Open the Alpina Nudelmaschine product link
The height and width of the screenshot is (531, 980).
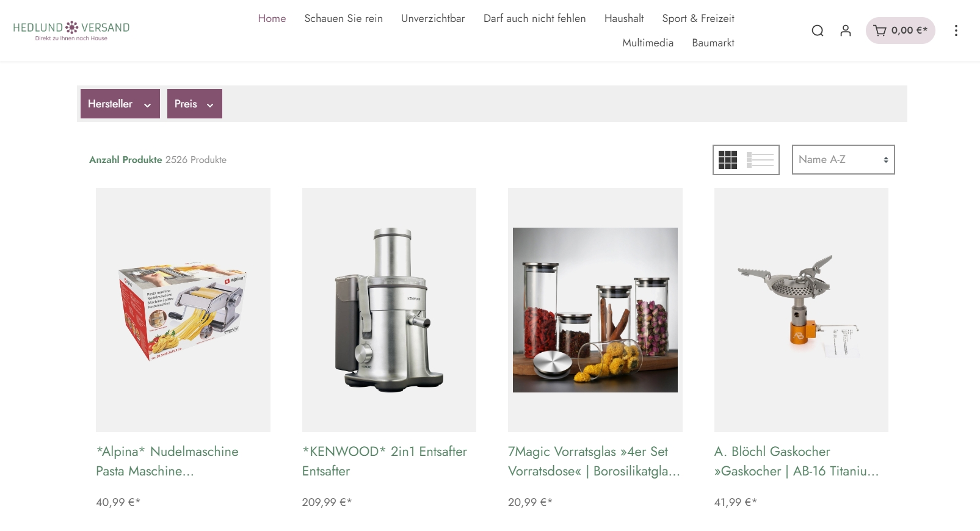pos(167,461)
